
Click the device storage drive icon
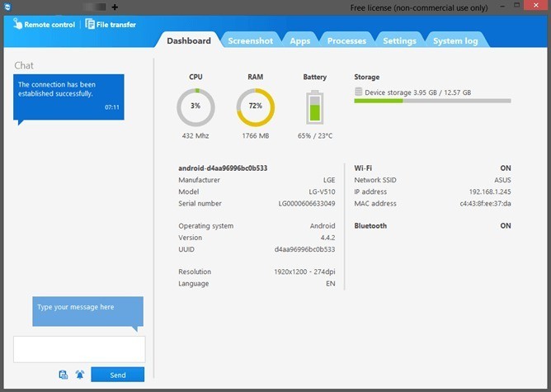tap(359, 92)
